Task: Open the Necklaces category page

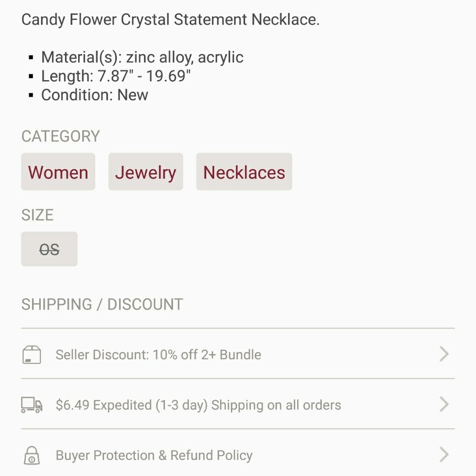Action: click(244, 172)
